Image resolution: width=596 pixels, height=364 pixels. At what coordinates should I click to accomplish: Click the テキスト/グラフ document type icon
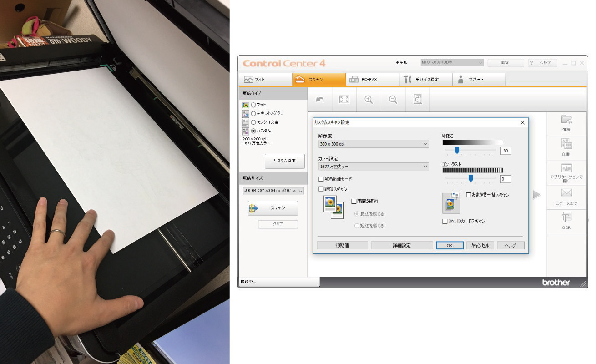click(x=246, y=114)
